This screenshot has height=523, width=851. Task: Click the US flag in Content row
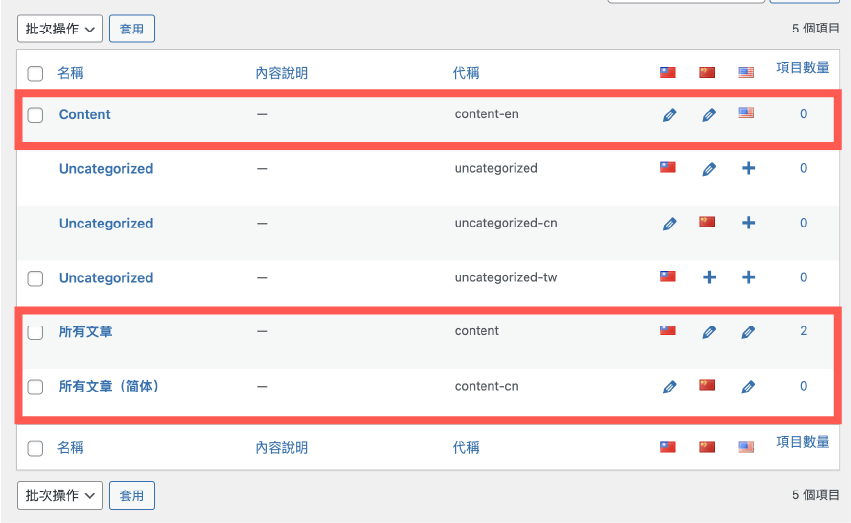point(746,114)
